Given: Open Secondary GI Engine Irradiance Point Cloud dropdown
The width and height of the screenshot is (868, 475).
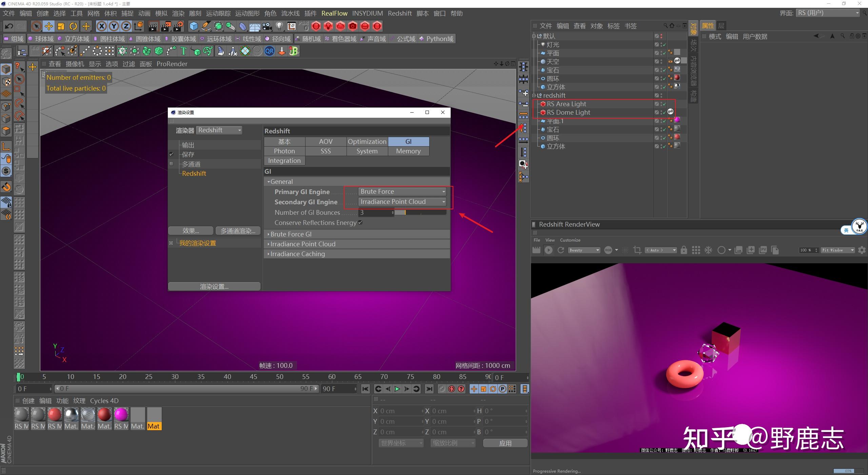Looking at the screenshot, I should coord(402,202).
